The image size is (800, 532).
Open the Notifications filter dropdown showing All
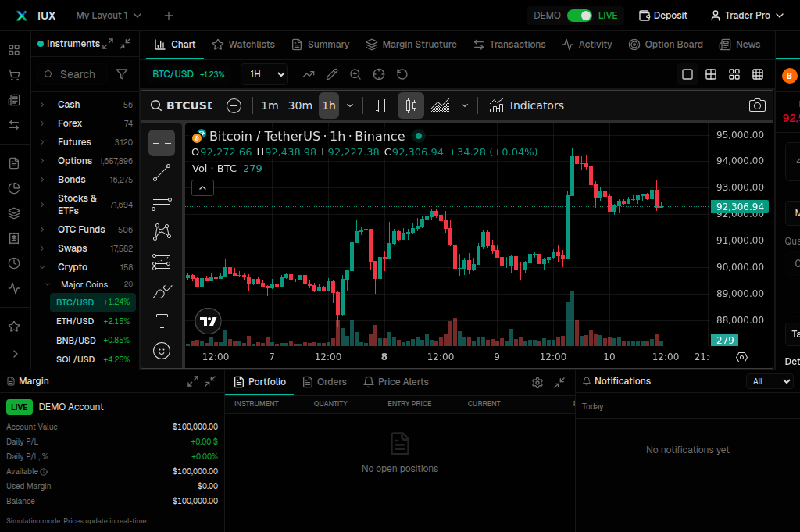770,381
